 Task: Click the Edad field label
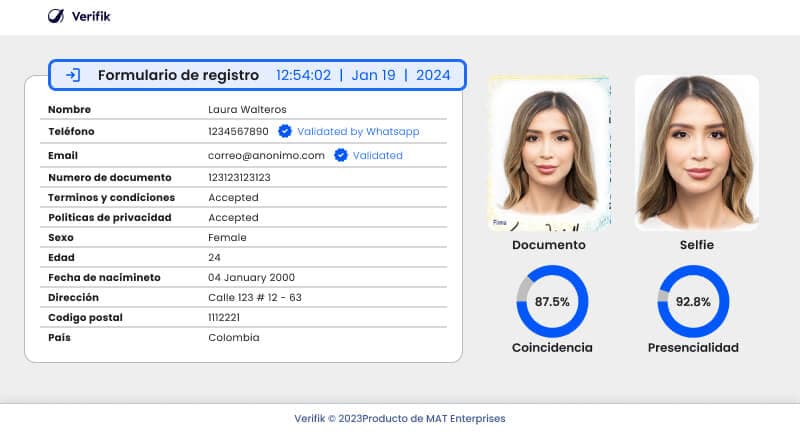[x=61, y=257]
